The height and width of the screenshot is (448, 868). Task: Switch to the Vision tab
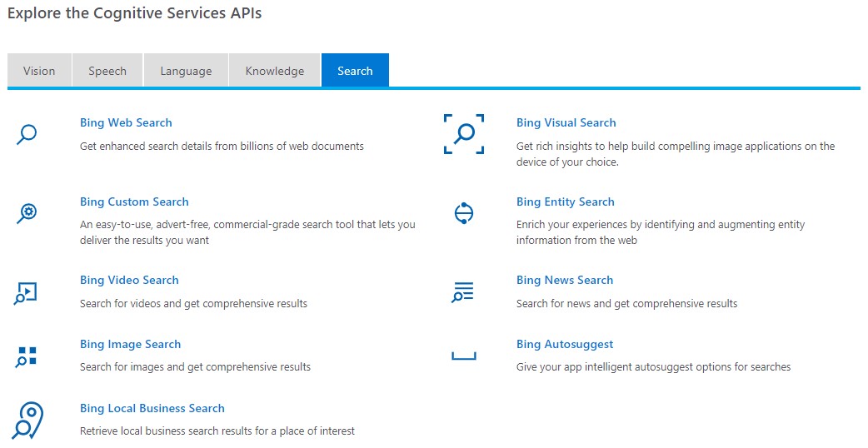39,71
